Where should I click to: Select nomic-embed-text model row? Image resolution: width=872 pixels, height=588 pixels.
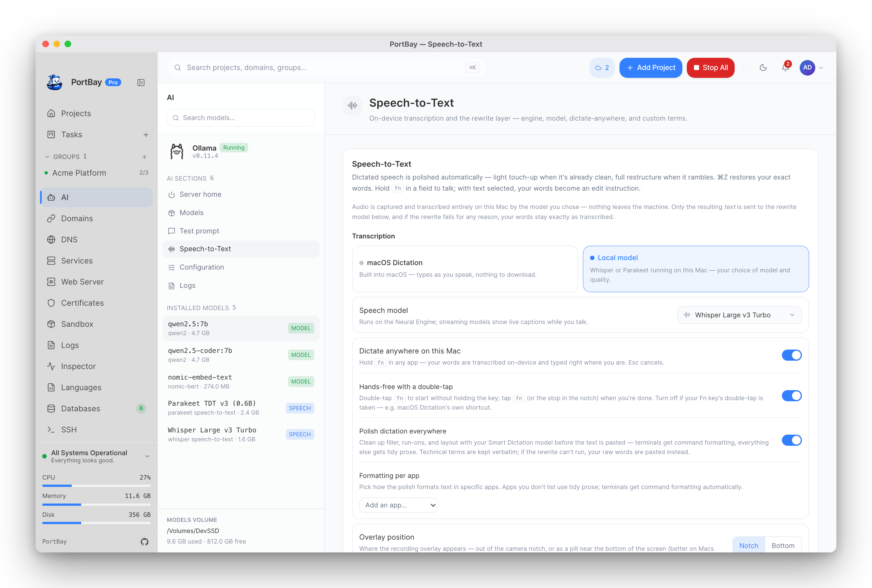(241, 381)
